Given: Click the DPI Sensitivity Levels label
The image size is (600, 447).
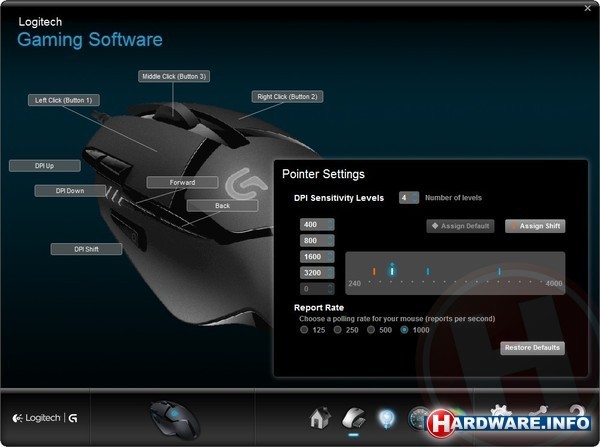Looking at the screenshot, I should [x=339, y=198].
